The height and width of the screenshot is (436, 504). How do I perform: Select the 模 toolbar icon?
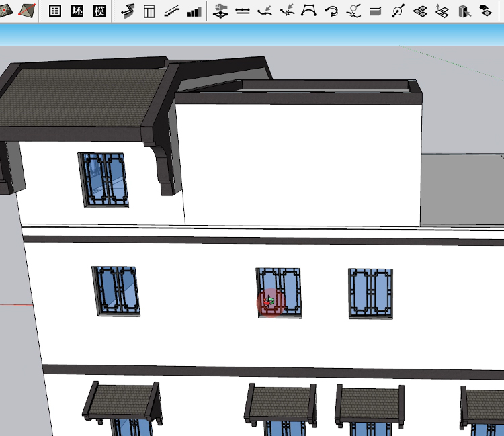point(99,11)
